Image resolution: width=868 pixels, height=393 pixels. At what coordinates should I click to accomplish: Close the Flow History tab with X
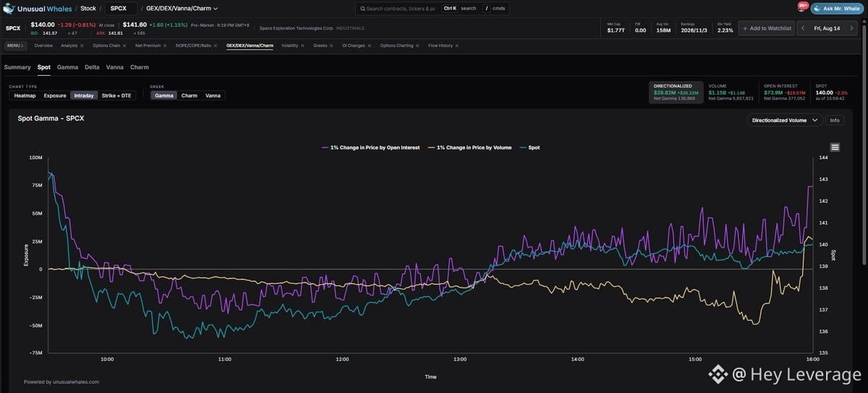click(x=458, y=46)
